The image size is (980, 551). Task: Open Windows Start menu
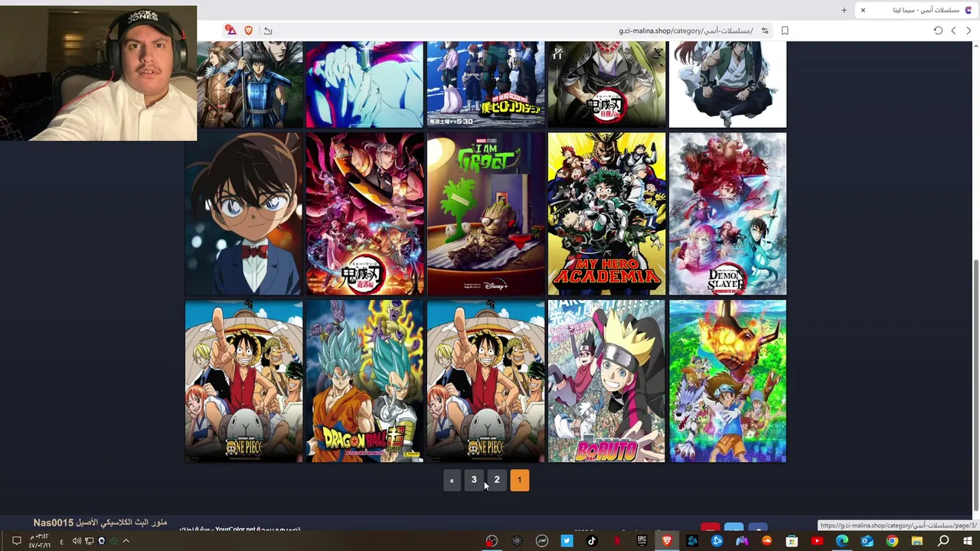pos(968,541)
